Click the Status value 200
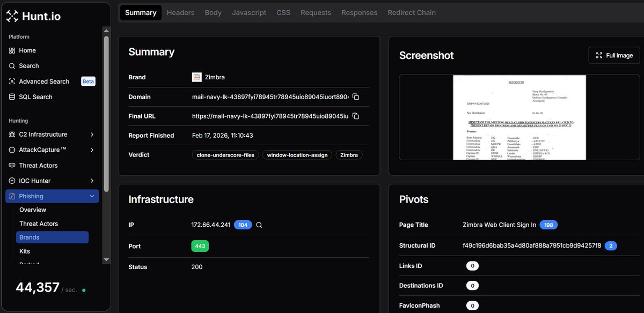This screenshot has width=644, height=313. point(197,267)
